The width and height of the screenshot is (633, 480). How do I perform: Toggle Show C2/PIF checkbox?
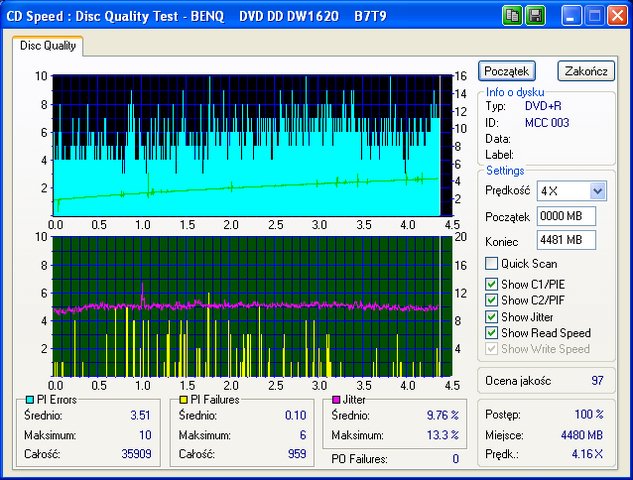tap(491, 300)
